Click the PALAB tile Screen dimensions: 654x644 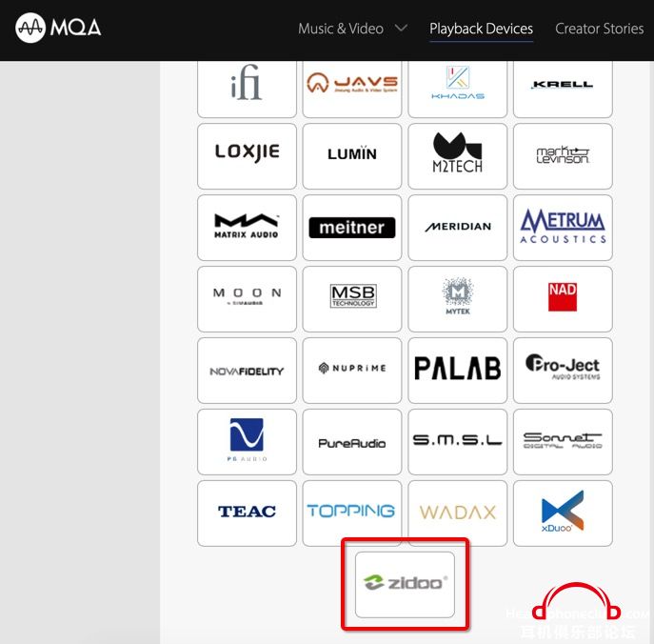(458, 371)
